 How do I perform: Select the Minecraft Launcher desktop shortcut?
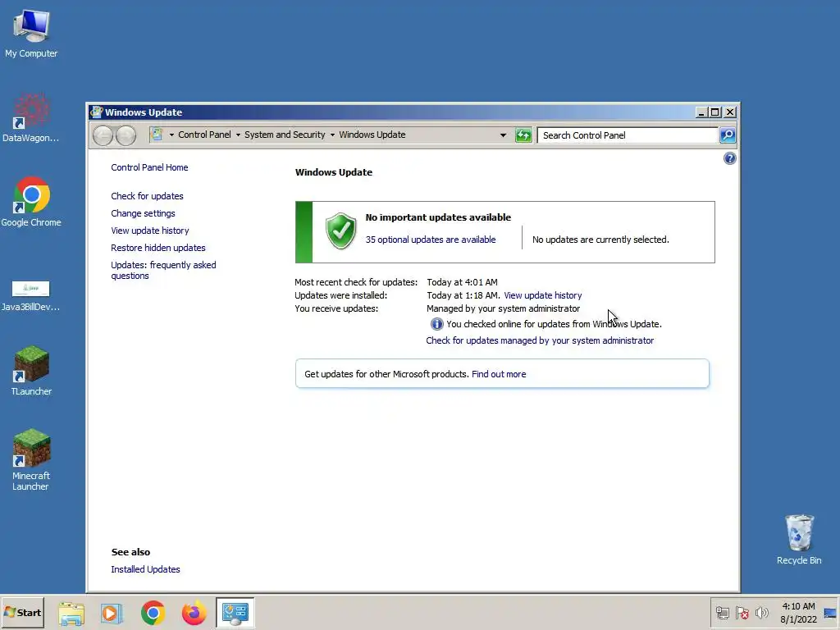(31, 459)
